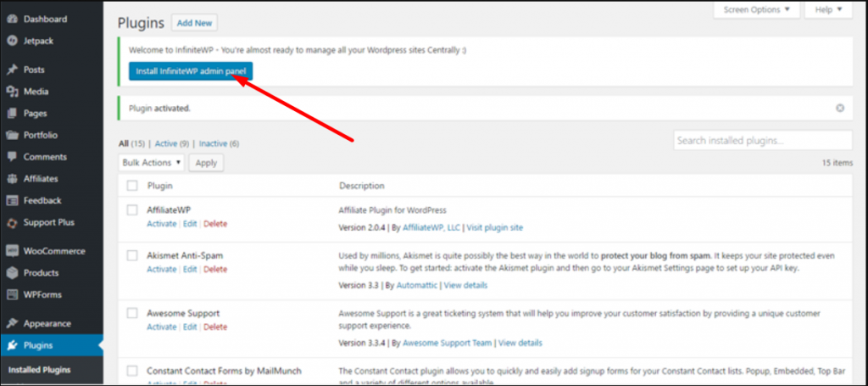
Task: Toggle the select-all plugins checkbox
Action: [131, 186]
